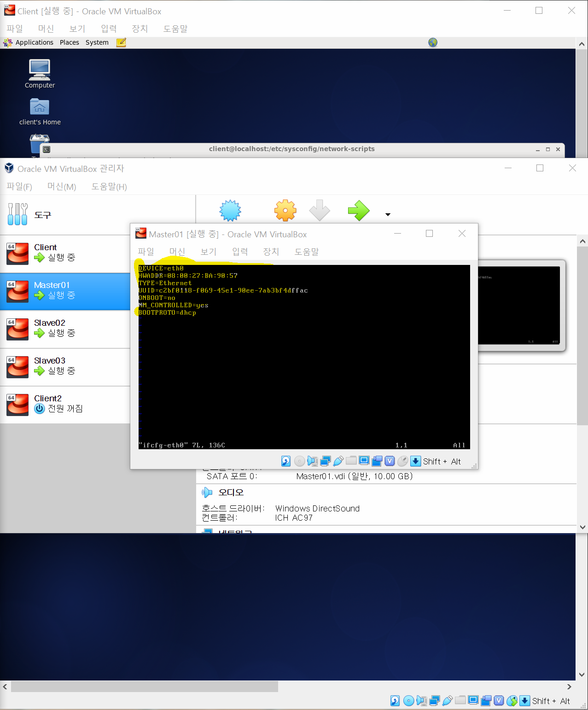This screenshot has height=710, width=588.
Task: Click the New machine blue starburst icon
Action: (230, 211)
